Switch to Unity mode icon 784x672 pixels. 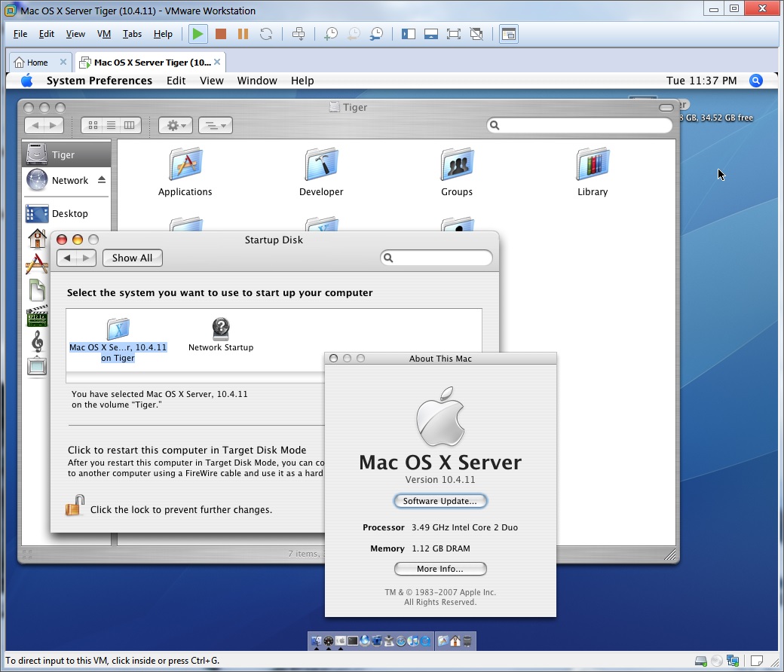coord(476,34)
